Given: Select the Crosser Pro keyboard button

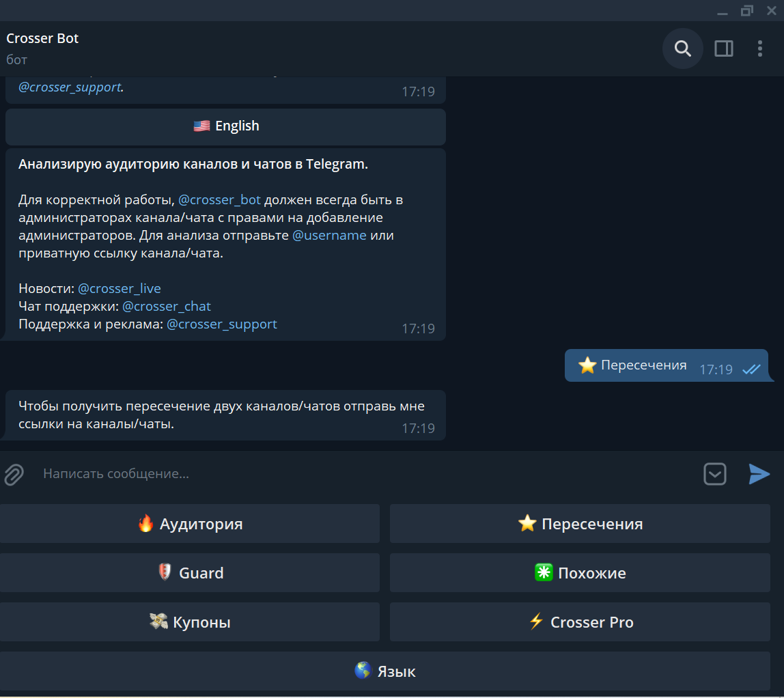Looking at the screenshot, I should pos(580,622).
